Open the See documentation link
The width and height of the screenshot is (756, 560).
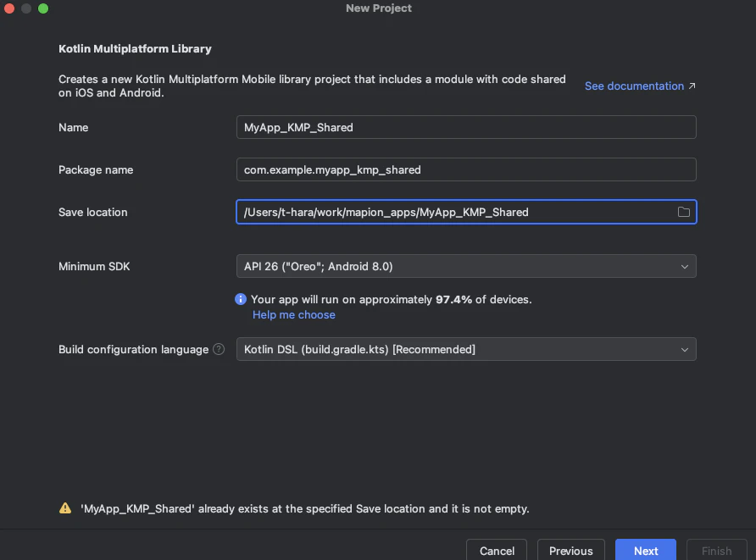tap(634, 86)
